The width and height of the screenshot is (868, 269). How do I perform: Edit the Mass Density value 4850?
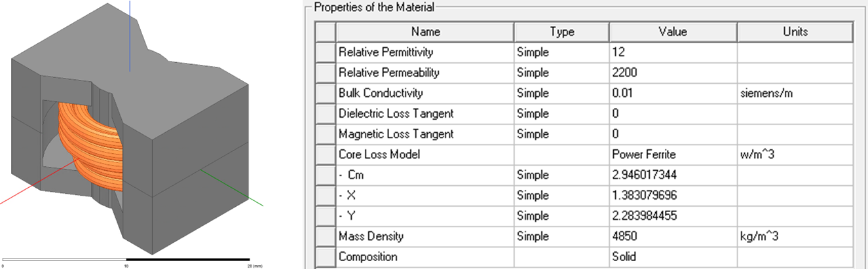click(673, 236)
